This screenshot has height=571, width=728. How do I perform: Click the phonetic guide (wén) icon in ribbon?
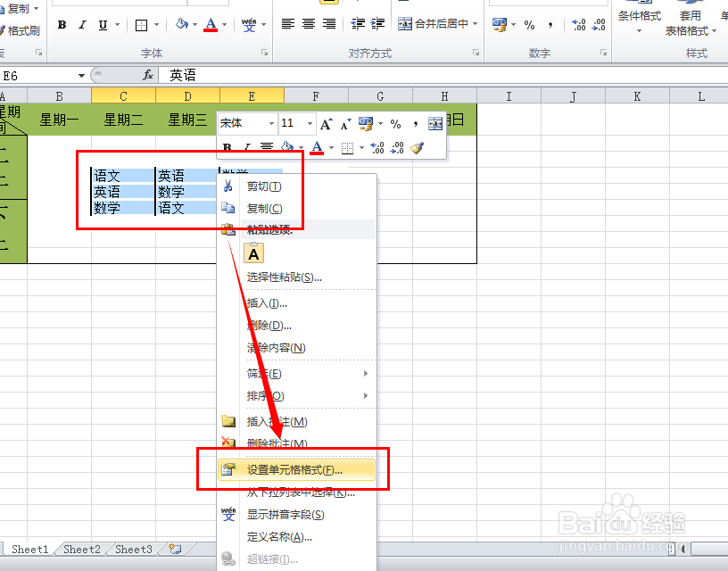[x=249, y=25]
